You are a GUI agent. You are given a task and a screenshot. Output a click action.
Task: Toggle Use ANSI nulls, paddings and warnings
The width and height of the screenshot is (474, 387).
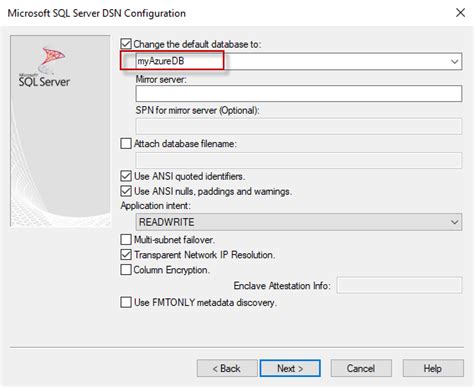point(126,191)
